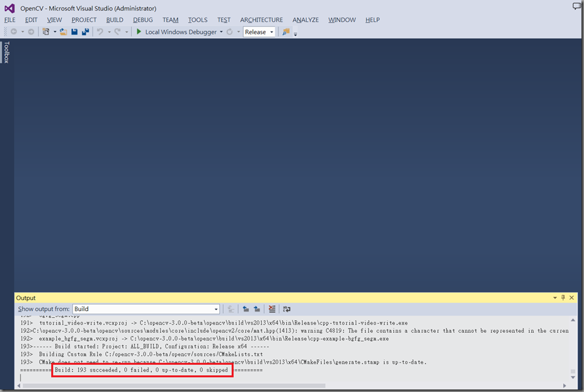Click the mat.hpp warning C4819 line

[x=295, y=330]
